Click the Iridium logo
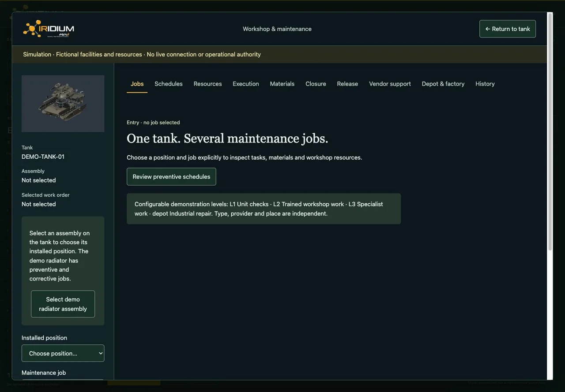This screenshot has height=392, width=565. coord(49,29)
